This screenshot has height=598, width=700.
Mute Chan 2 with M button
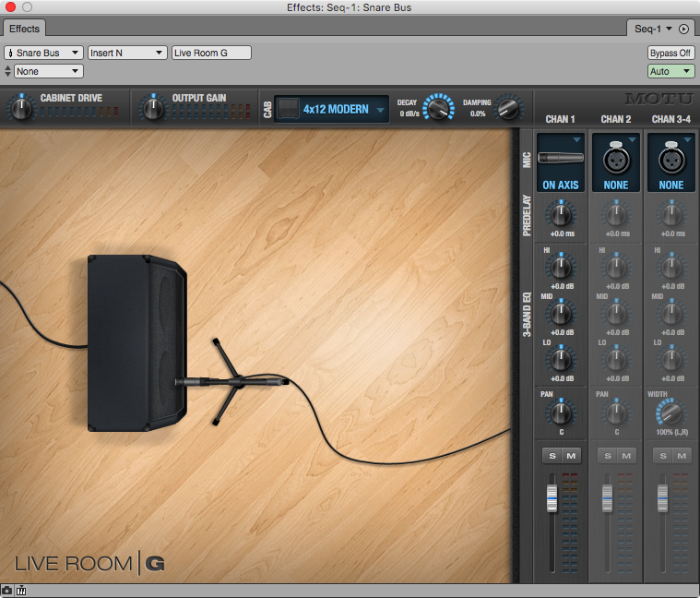626,456
